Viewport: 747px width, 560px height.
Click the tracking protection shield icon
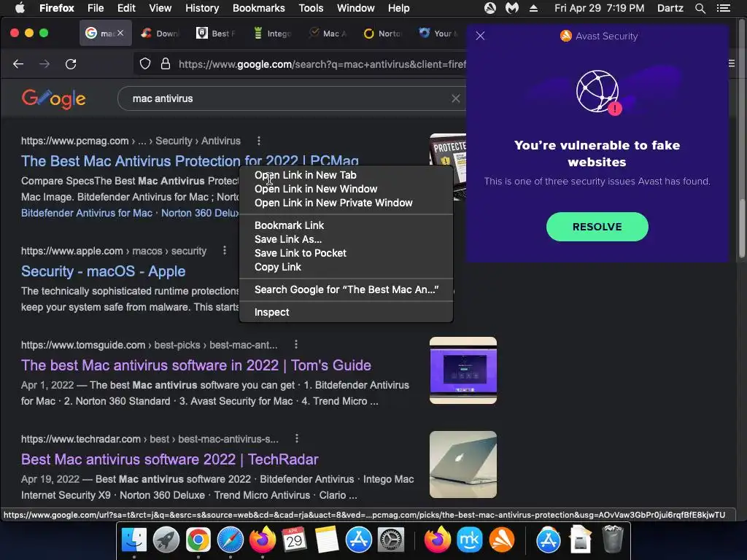(145, 64)
